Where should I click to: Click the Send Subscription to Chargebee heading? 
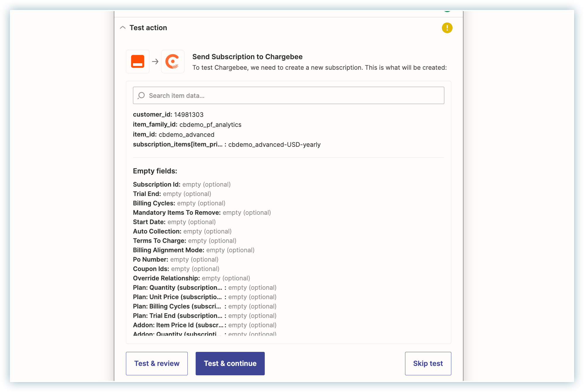(247, 57)
